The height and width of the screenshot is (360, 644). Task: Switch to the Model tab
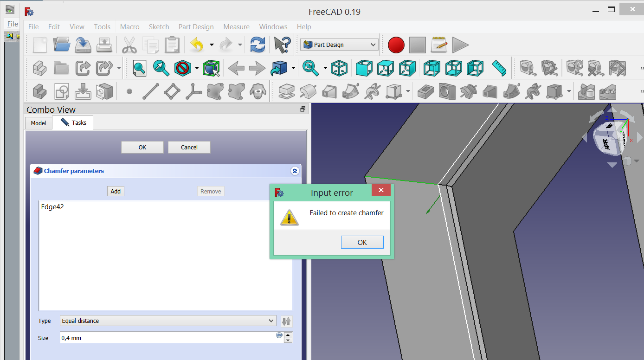[39, 123]
